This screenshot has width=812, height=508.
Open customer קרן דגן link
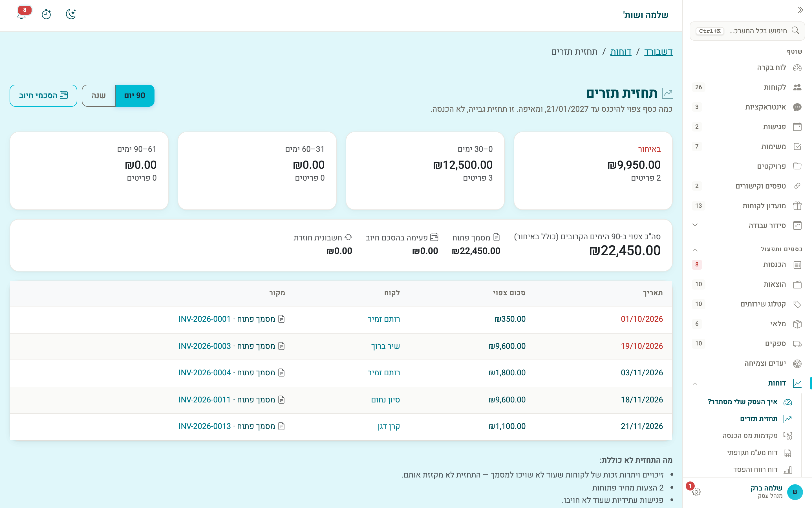pos(389,426)
